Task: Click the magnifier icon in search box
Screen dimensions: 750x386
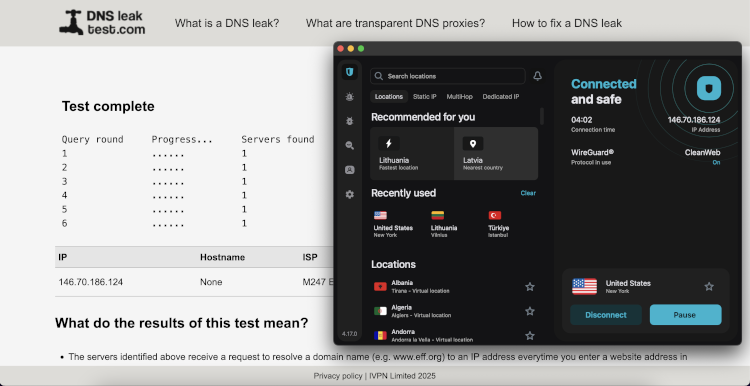Action: [x=379, y=76]
